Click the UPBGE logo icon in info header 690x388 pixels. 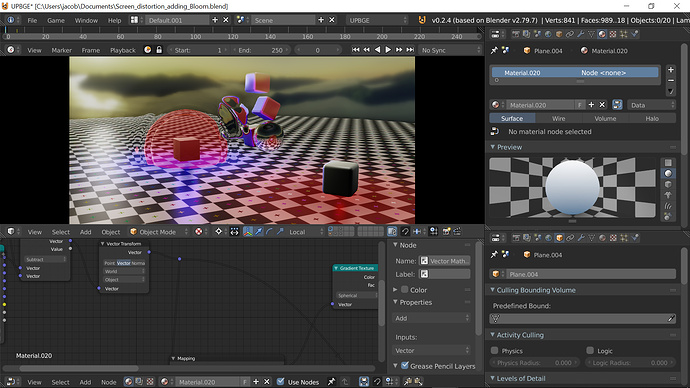pos(422,20)
